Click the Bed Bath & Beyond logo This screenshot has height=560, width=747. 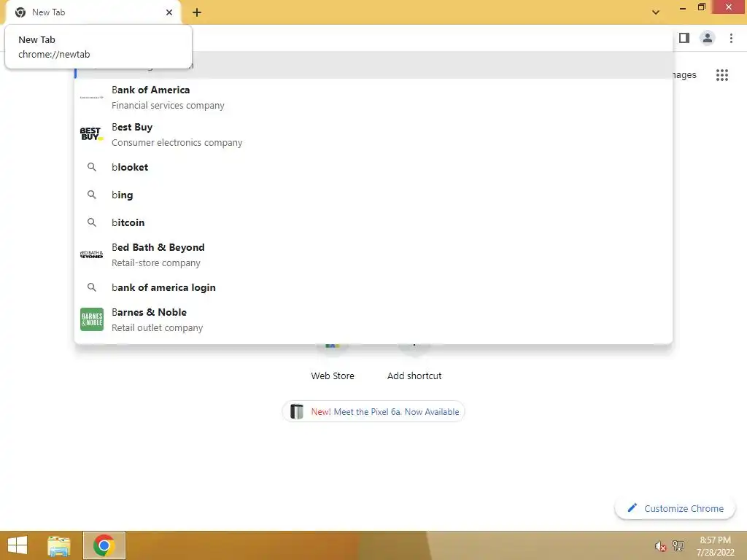[91, 254]
